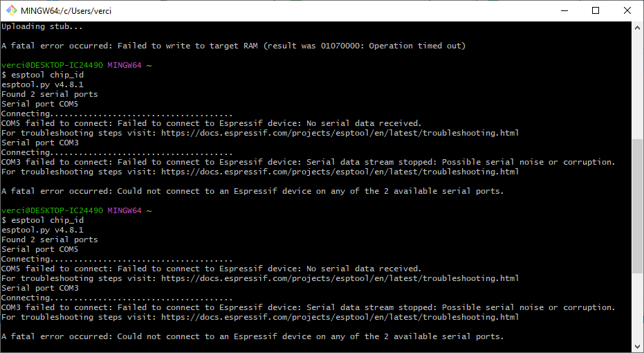Click the Git Bash icon in title bar

12,10
